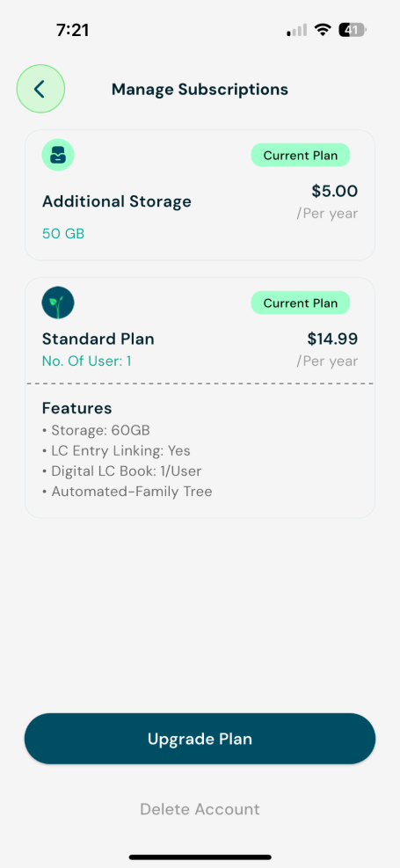Select Current Plan badge on Additional Storage

click(x=301, y=156)
